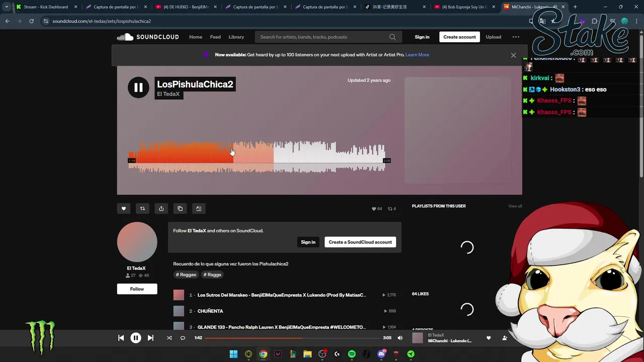Like the playlist with the heart button
This screenshot has width=644, height=362.
pyautogui.click(x=124, y=209)
